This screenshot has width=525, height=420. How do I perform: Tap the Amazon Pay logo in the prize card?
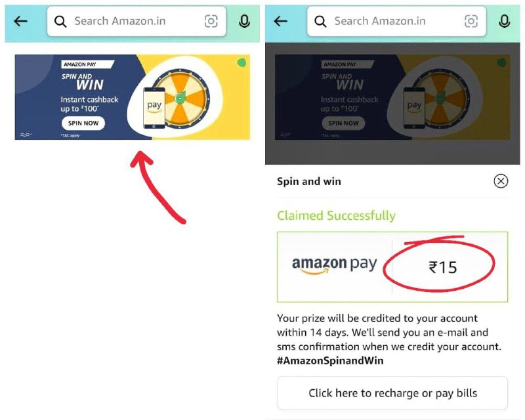335,265
